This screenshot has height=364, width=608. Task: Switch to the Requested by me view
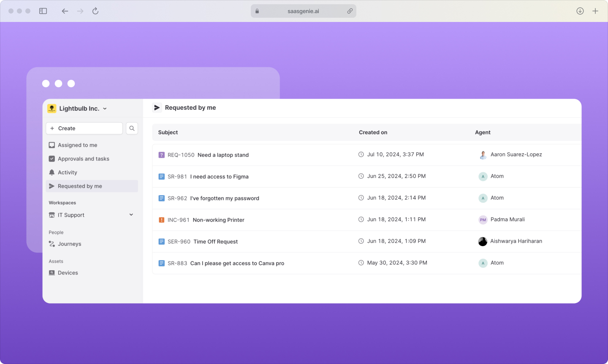[79, 186]
